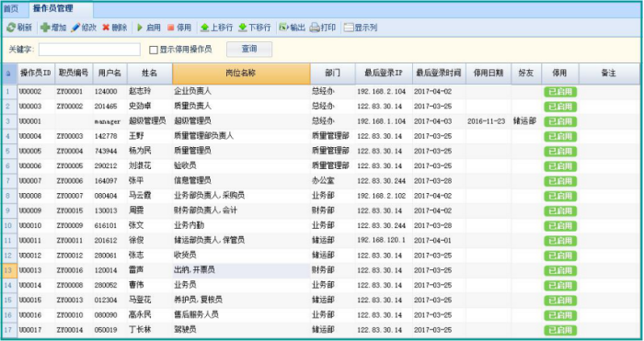Image resolution: width=644 pixels, height=341 pixels.
Task: Click 已启用 badge for 张平
Action: tap(560, 181)
